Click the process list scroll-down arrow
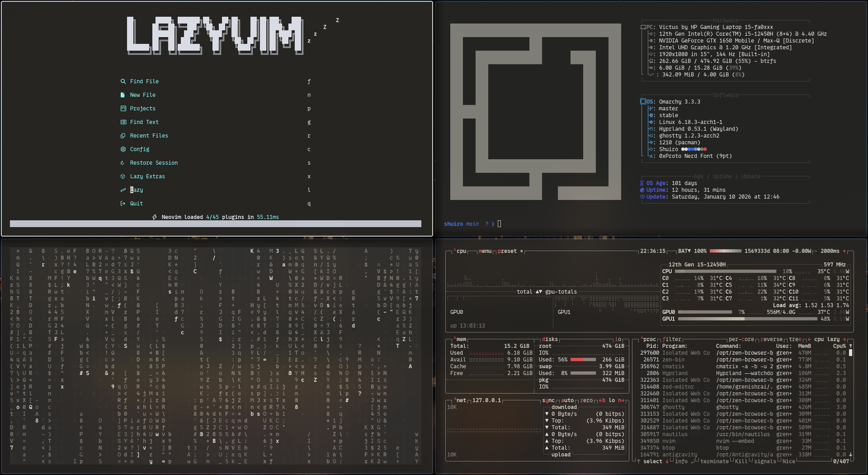Image resolution: width=868 pixels, height=475 pixels. coord(850,455)
